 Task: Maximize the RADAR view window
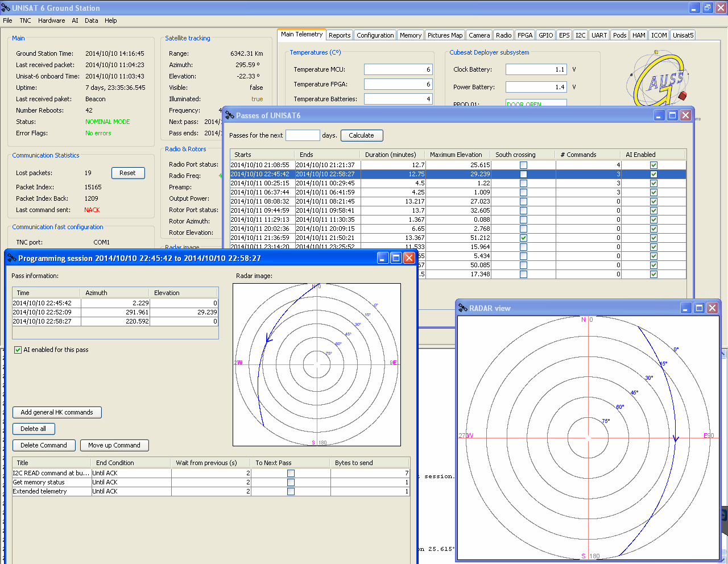[x=699, y=308]
